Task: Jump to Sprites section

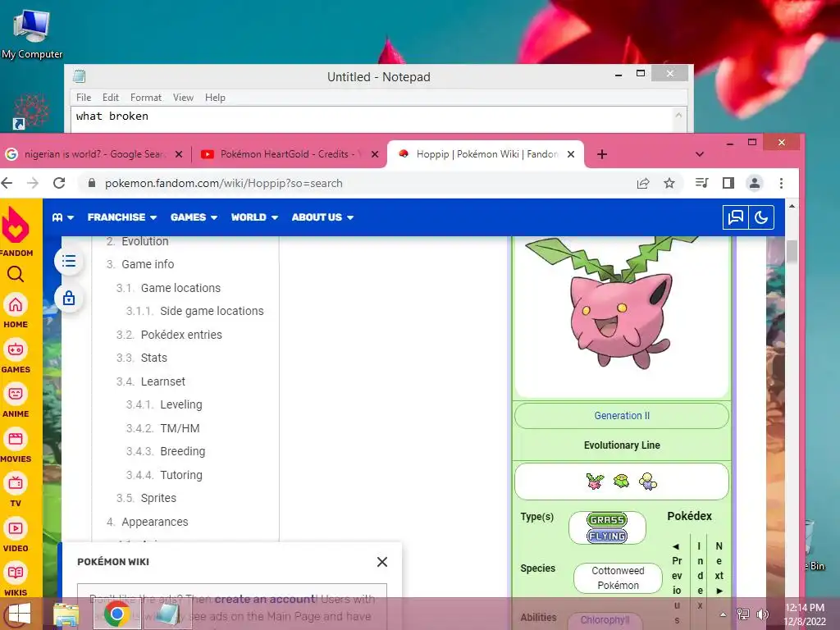Action: click(x=158, y=498)
